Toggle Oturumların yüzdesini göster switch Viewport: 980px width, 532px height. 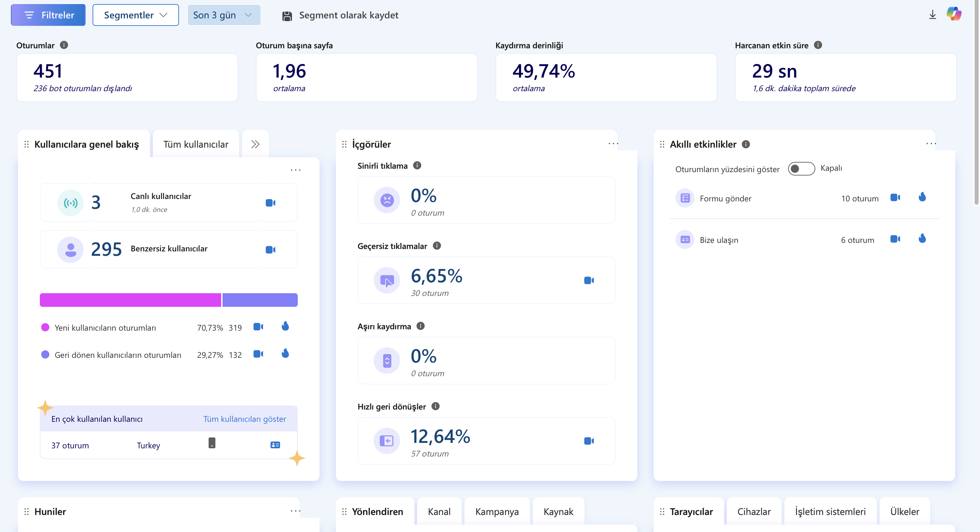click(x=801, y=168)
